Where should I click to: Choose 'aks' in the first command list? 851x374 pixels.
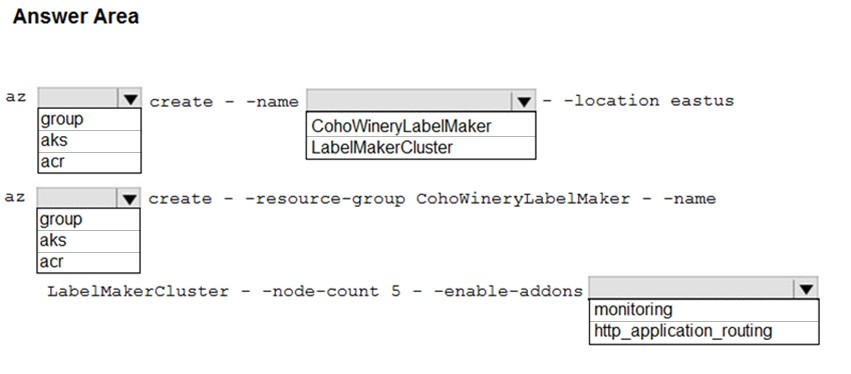(90, 141)
